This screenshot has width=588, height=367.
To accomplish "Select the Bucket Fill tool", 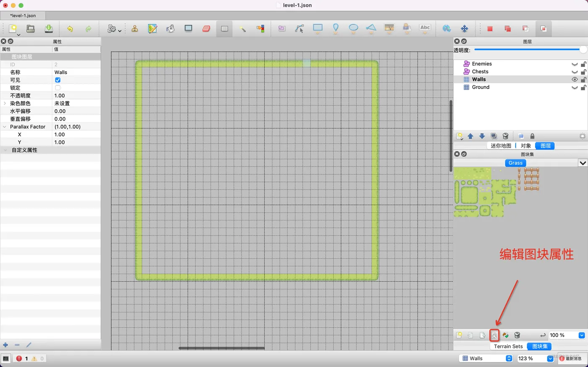I will (x=170, y=29).
